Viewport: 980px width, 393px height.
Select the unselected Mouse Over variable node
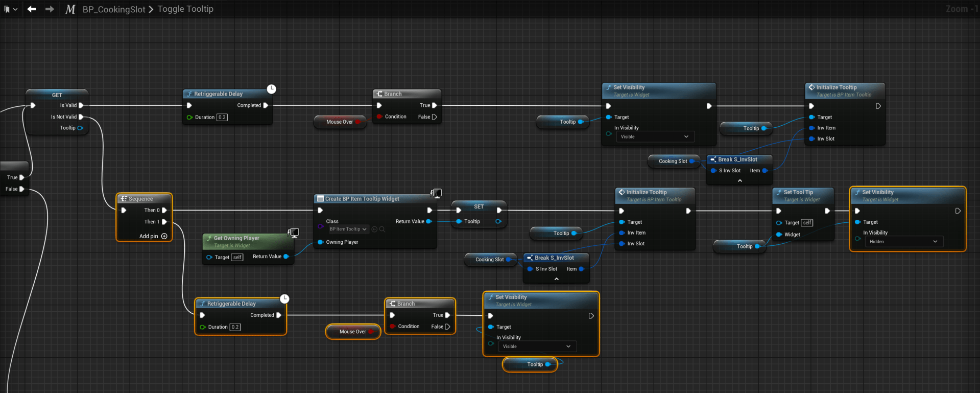tap(340, 122)
